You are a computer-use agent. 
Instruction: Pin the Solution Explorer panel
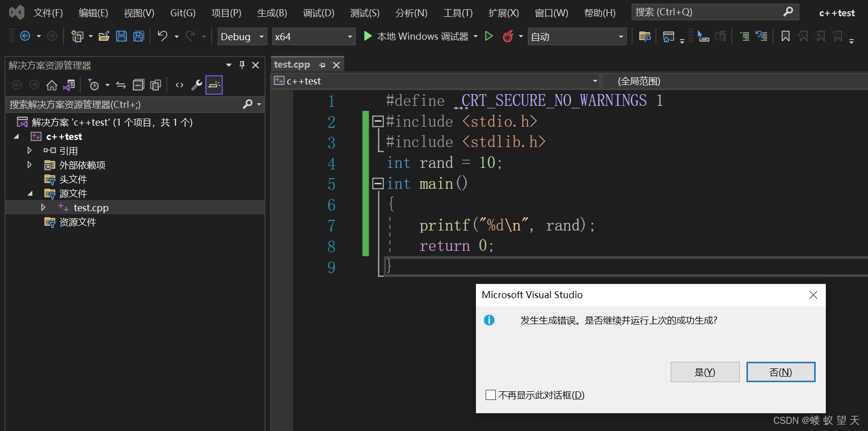(242, 65)
